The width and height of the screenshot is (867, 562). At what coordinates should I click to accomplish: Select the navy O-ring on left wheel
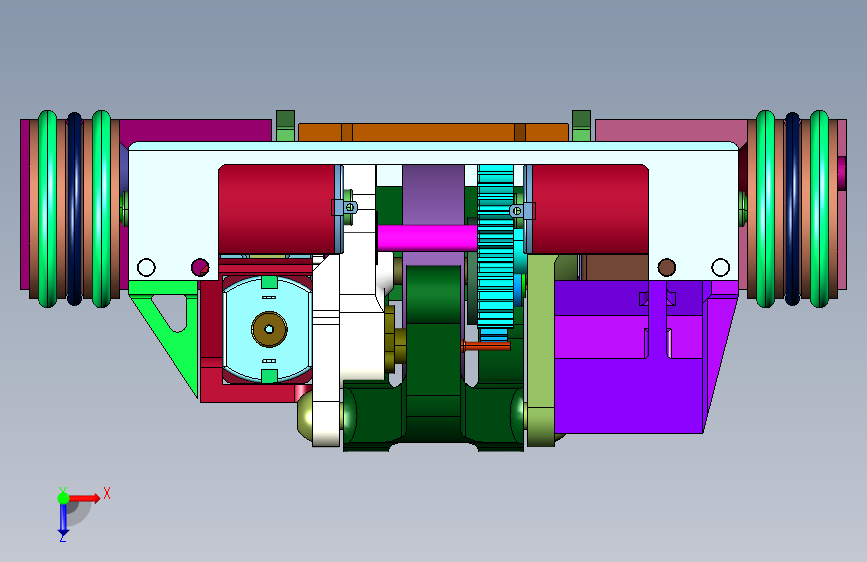coord(75,209)
